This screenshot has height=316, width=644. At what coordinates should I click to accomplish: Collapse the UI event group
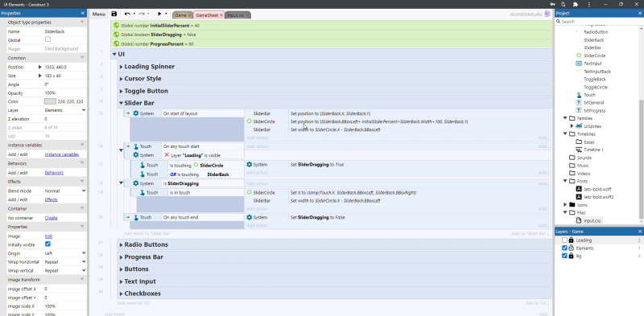pos(114,54)
